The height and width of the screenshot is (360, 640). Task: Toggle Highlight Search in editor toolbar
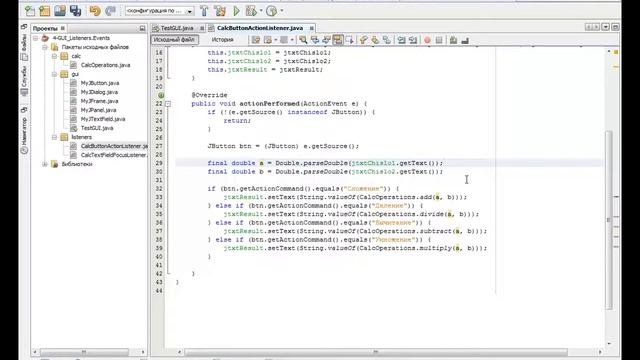[338, 40]
